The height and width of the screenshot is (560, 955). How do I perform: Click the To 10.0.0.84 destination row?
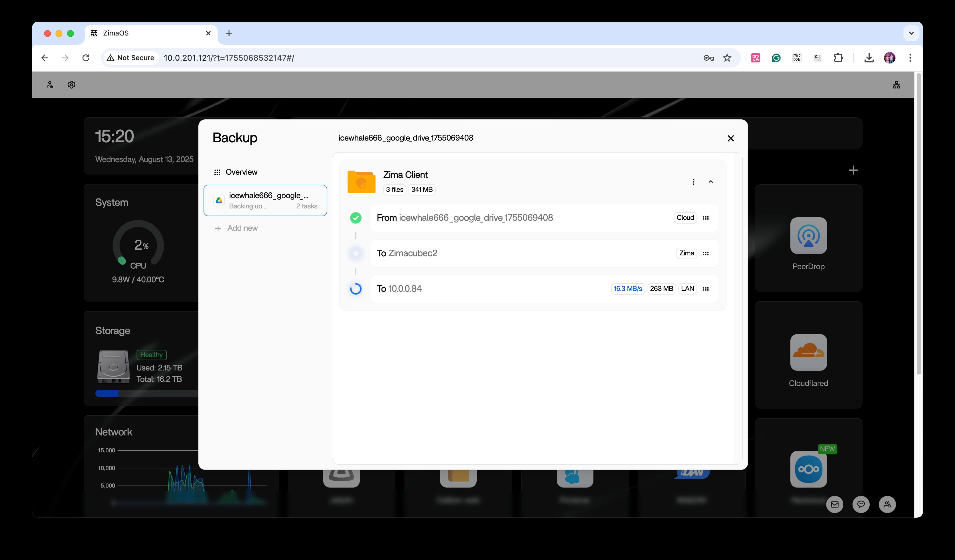point(544,289)
